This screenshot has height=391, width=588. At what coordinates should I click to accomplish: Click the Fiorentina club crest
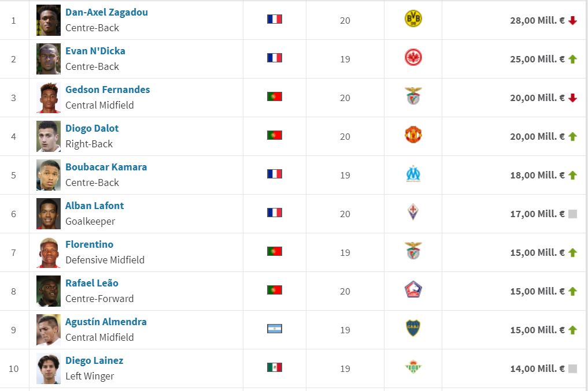click(x=413, y=213)
